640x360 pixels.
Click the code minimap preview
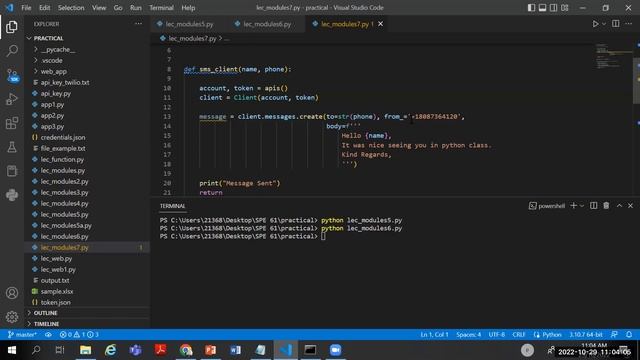pos(613,56)
